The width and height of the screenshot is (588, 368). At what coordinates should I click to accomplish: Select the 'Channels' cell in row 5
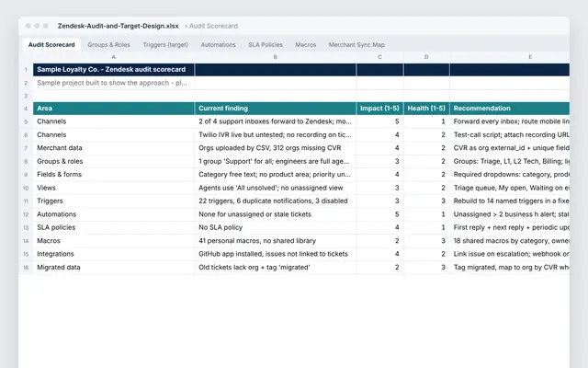click(114, 121)
